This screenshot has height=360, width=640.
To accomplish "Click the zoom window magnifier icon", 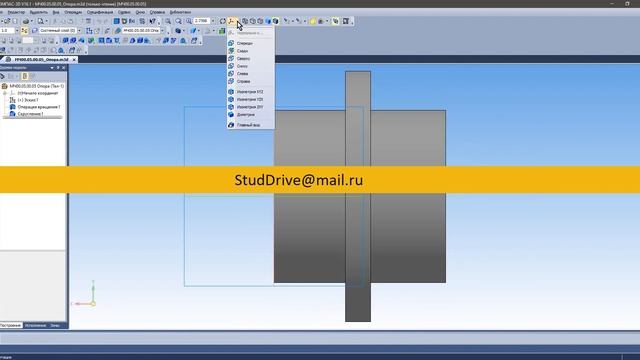I will tap(168, 21).
